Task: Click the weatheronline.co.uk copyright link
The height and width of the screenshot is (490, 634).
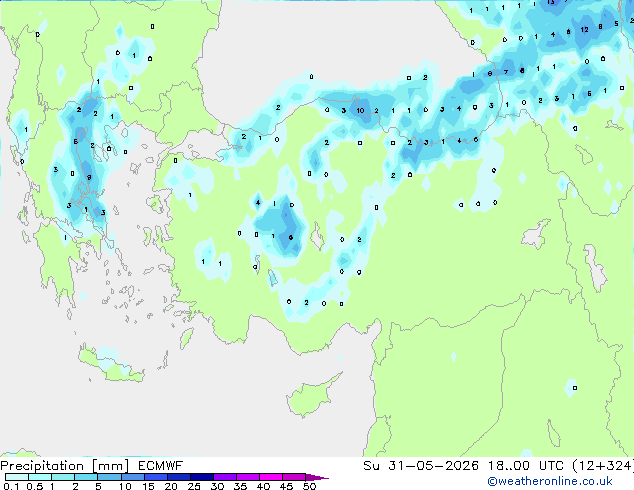Action: point(550,481)
